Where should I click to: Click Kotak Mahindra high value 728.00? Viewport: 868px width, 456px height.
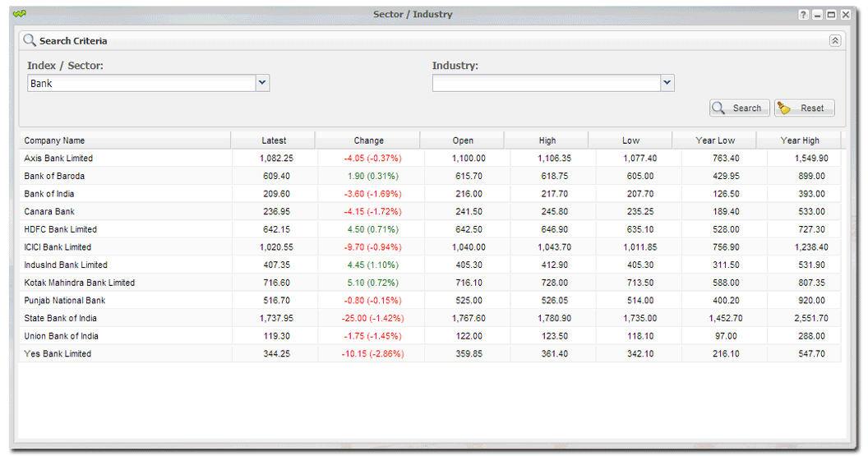point(554,283)
